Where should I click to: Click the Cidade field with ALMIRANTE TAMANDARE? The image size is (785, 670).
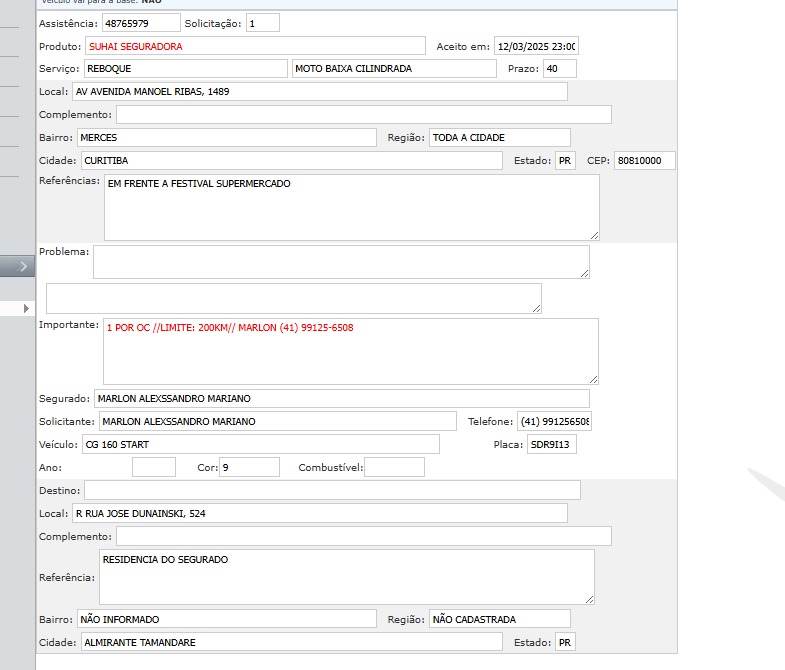290,642
